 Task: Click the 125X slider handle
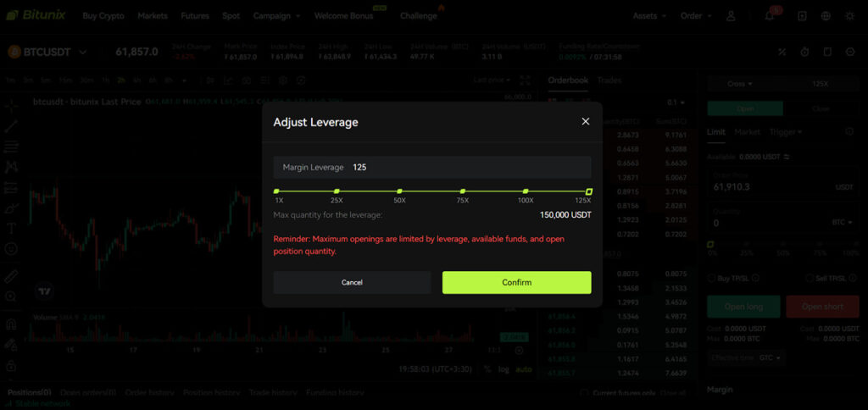pyautogui.click(x=588, y=191)
